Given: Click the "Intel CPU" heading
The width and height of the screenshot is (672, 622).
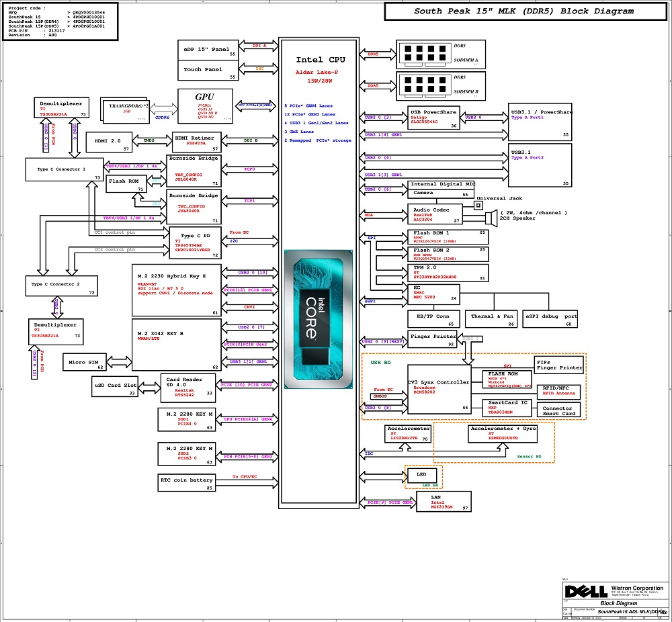Looking at the screenshot, I should click(x=321, y=60).
